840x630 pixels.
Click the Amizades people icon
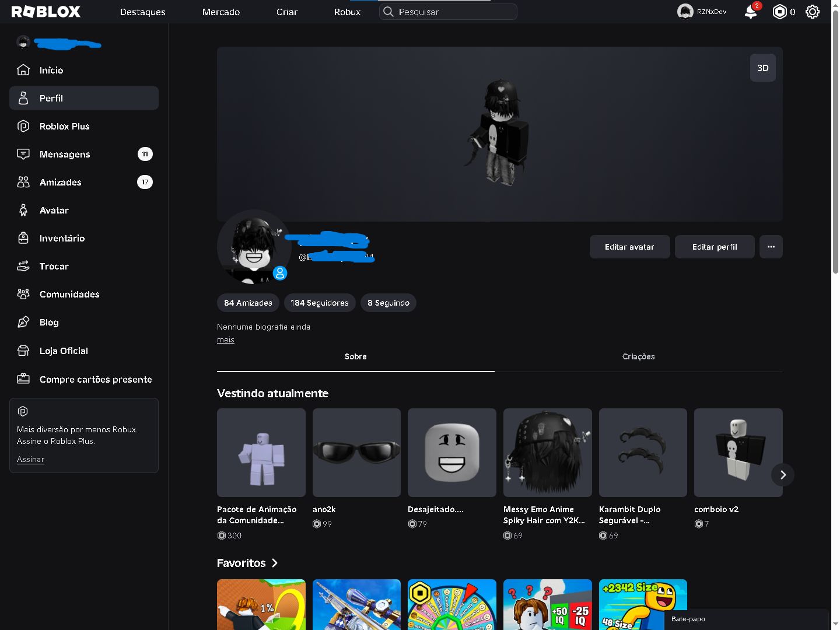point(23,182)
